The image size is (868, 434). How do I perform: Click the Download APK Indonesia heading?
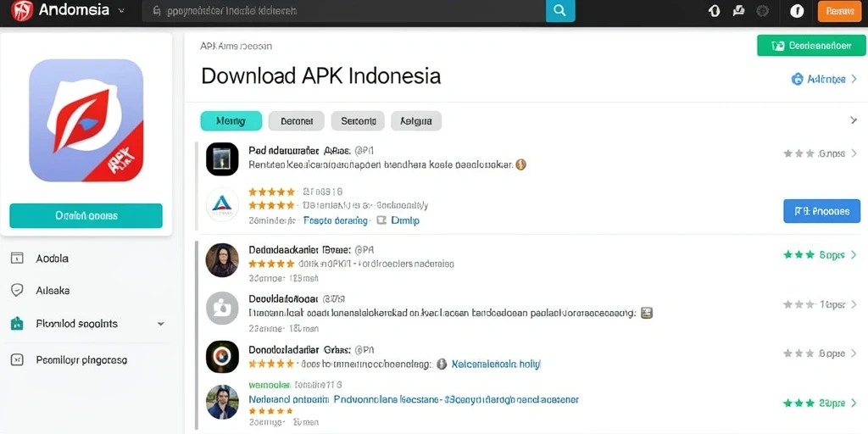pyautogui.click(x=321, y=75)
